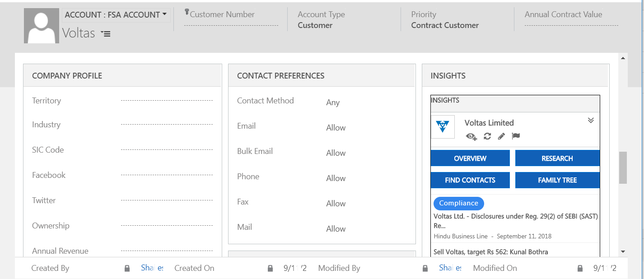
Task: Click the pencil edit icon under Voltas Limited
Action: click(501, 136)
